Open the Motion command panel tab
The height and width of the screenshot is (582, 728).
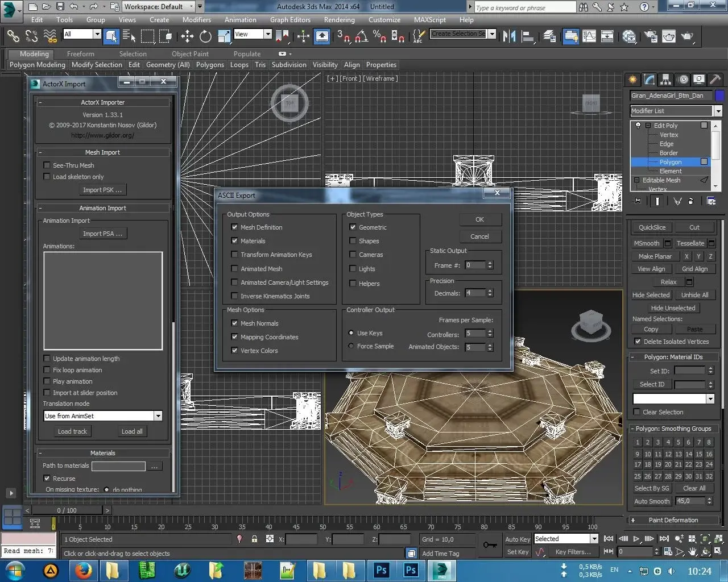pyautogui.click(x=683, y=80)
